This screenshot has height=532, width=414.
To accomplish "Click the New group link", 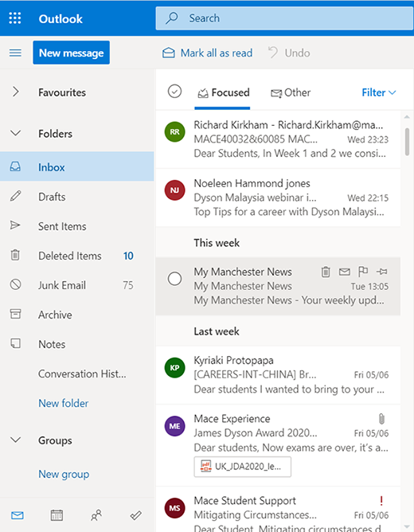I will (x=64, y=474).
